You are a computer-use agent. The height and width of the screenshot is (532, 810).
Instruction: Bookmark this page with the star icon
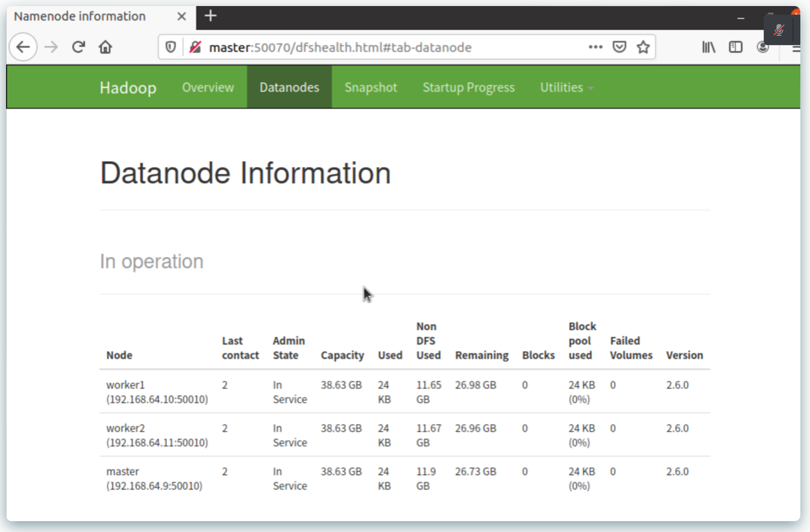[643, 46]
